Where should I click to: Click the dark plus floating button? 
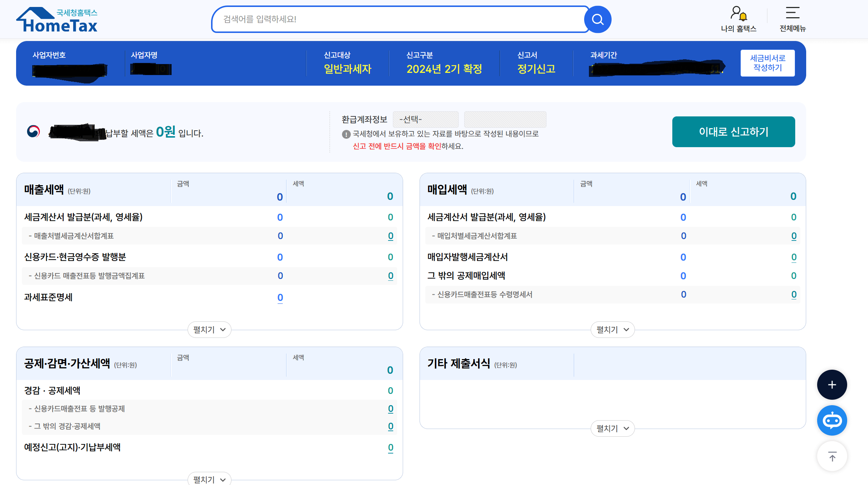click(x=832, y=385)
